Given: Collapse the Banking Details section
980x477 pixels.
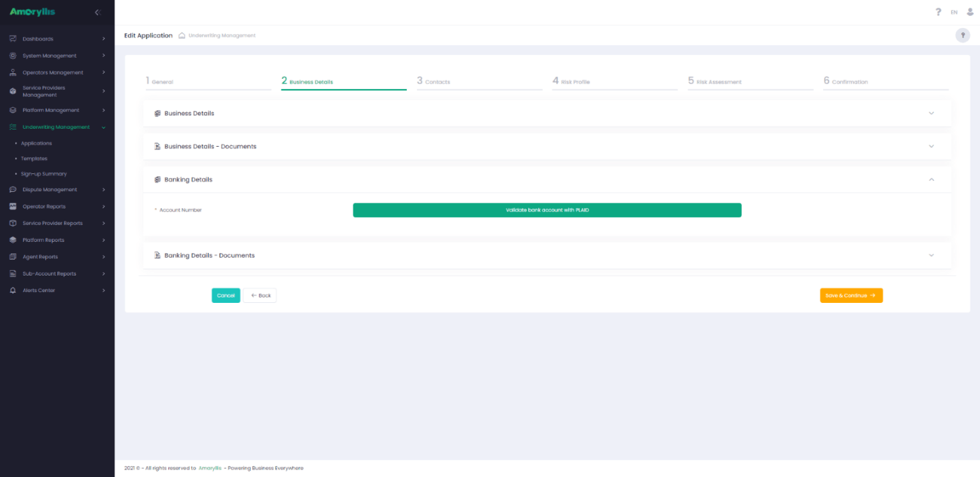Looking at the screenshot, I should point(931,180).
